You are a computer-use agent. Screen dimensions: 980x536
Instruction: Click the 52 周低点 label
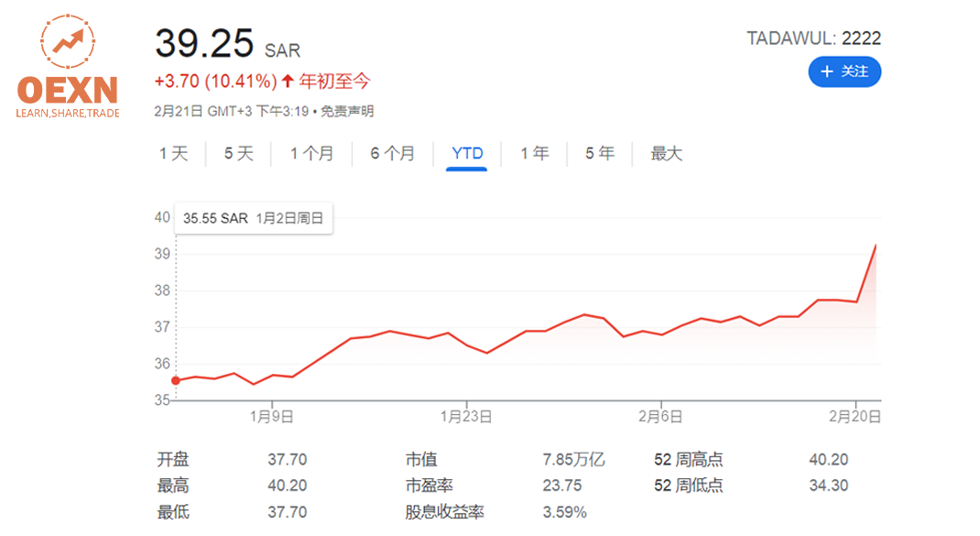[689, 486]
